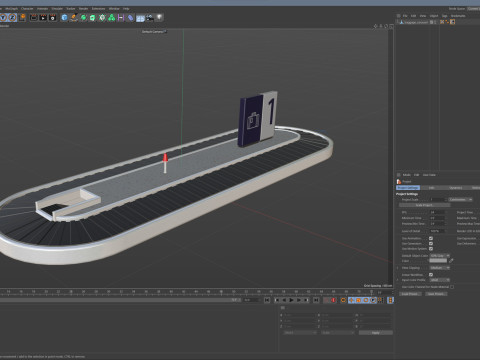
Task: Click the Scale Project button
Action: pos(424,205)
